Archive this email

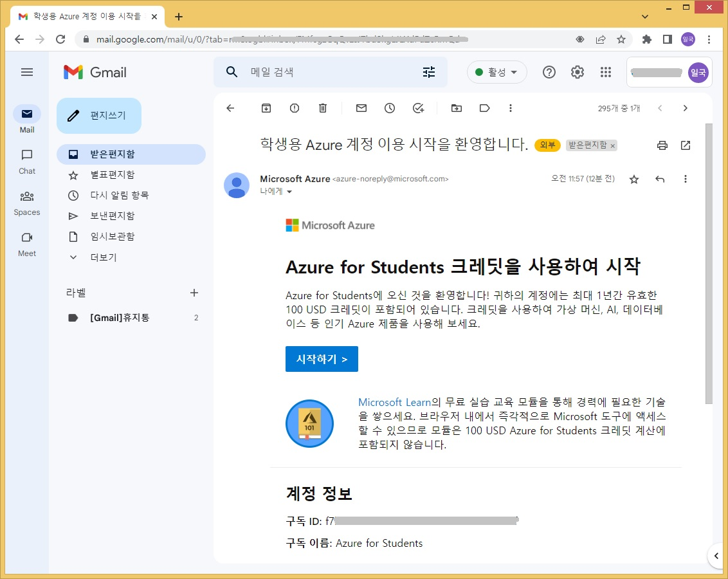(266, 108)
